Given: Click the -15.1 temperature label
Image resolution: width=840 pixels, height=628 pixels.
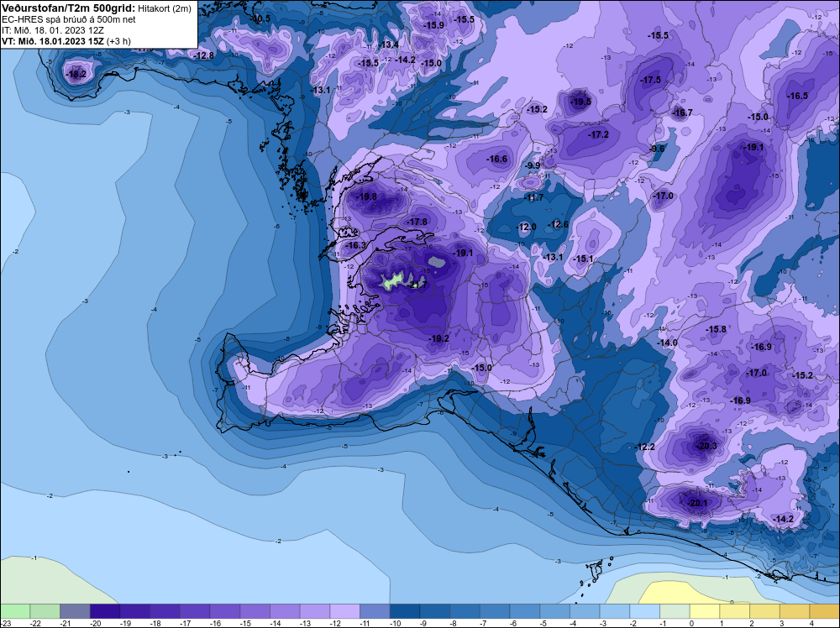Looking at the screenshot, I should (584, 259).
